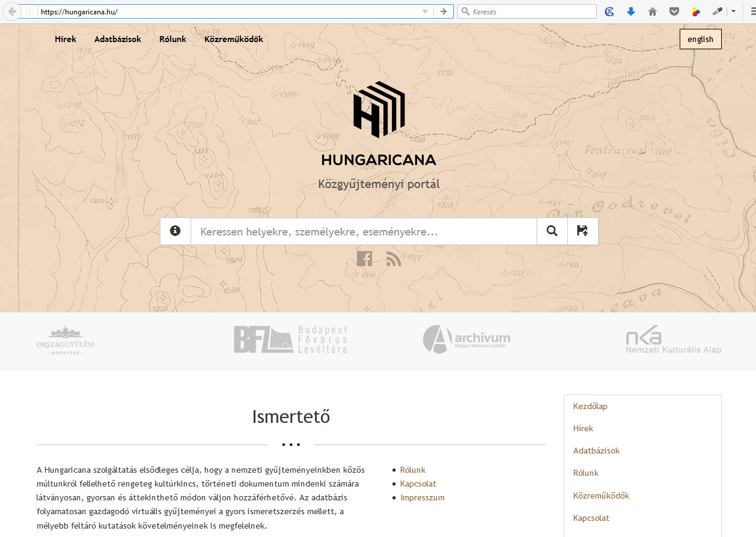Open the URL history dropdown arrow

point(425,11)
